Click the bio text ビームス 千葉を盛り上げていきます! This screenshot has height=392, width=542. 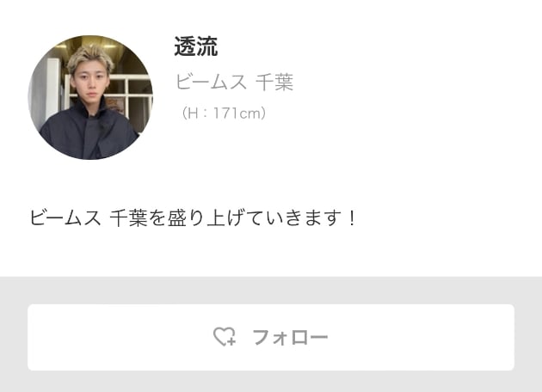193,218
